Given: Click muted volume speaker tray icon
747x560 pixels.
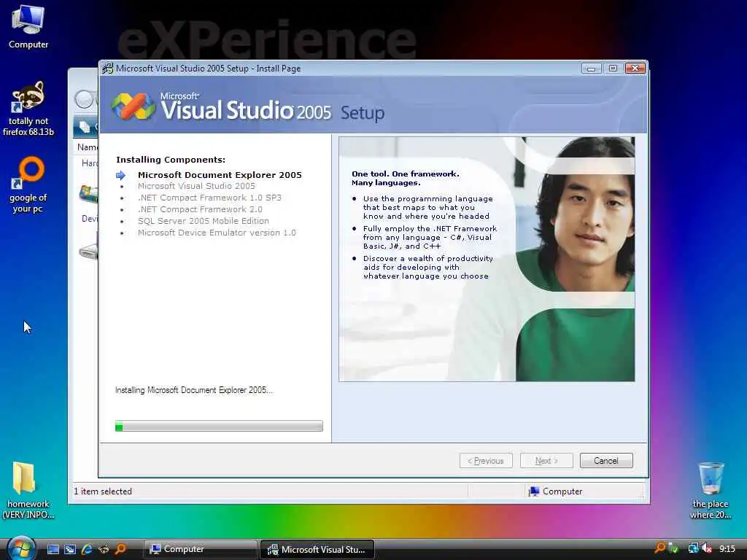Looking at the screenshot, I should click(x=707, y=548).
